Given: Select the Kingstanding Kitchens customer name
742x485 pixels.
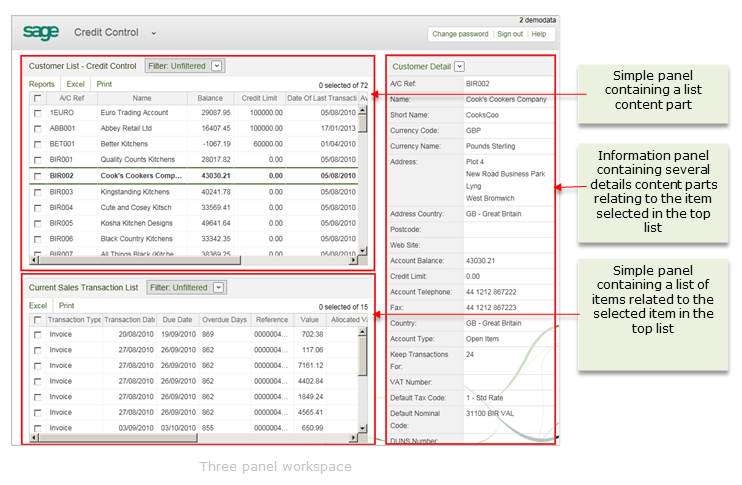Looking at the screenshot, I should tap(135, 192).
